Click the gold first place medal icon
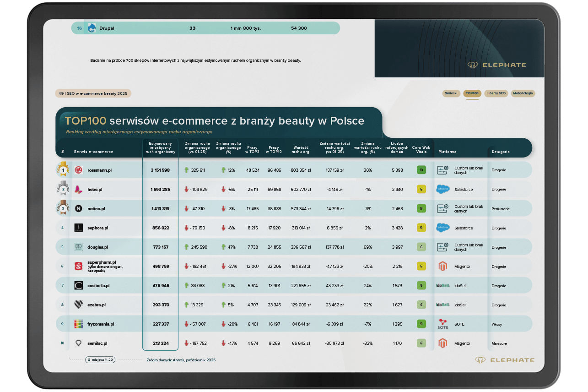 (63, 170)
